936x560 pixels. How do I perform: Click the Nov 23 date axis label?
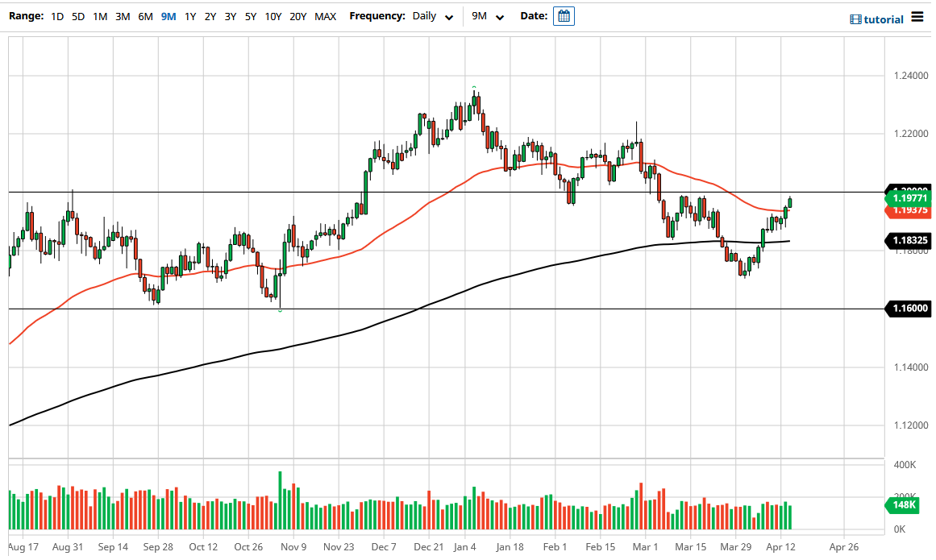pyautogui.click(x=339, y=547)
